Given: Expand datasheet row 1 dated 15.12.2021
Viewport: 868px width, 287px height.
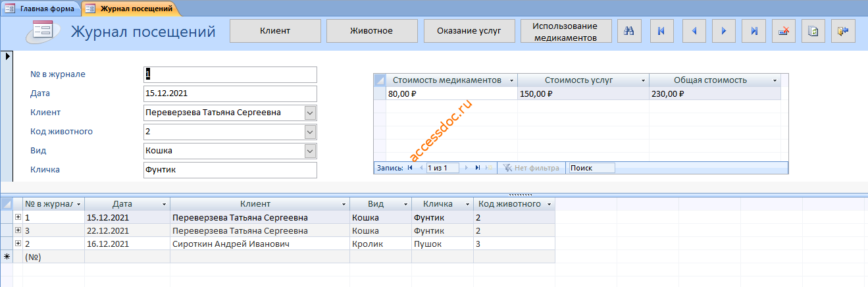Looking at the screenshot, I should point(18,217).
